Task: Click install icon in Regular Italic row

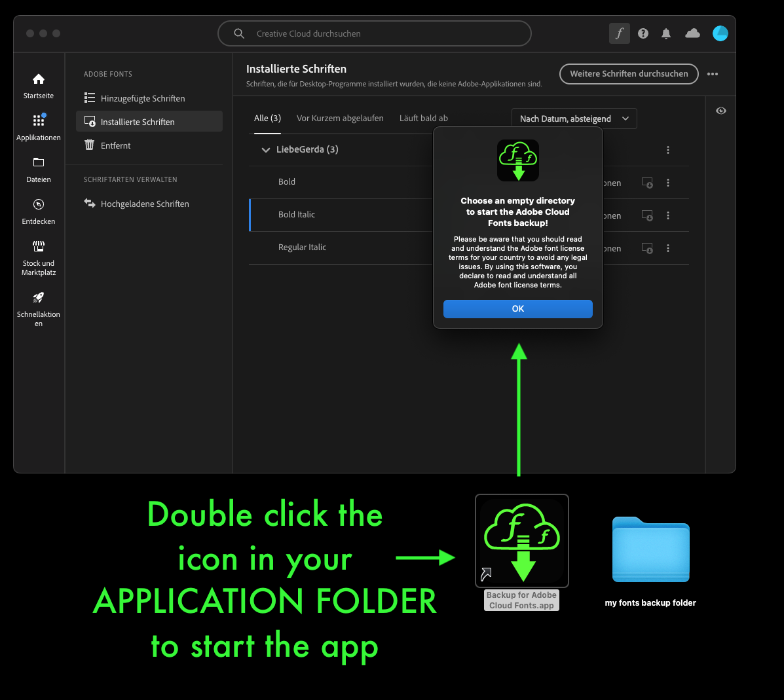Action: pos(647,248)
